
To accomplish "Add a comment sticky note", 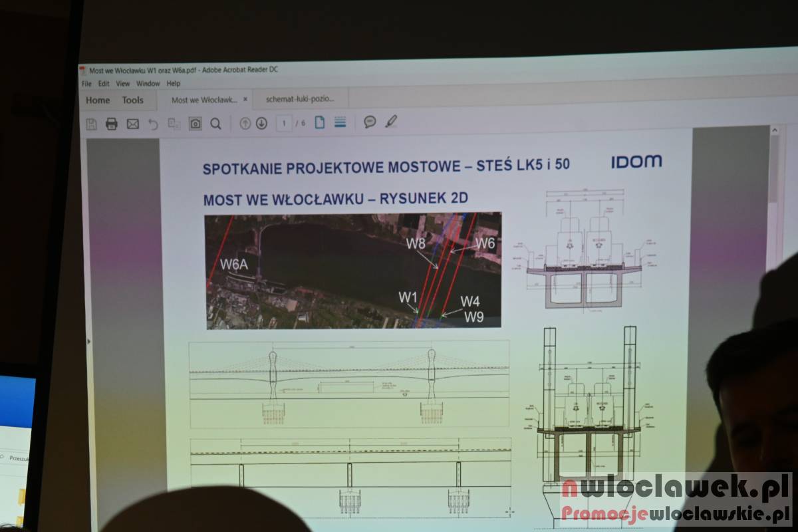I will [370, 122].
